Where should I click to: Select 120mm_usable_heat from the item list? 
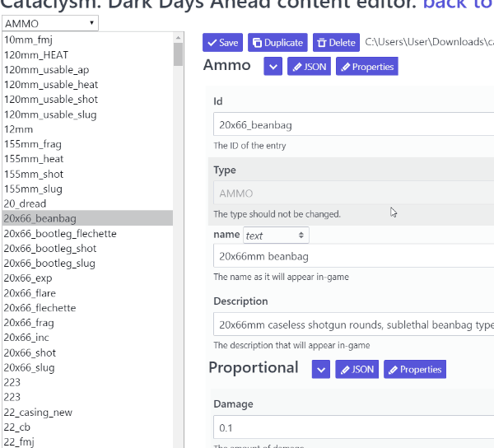[51, 85]
